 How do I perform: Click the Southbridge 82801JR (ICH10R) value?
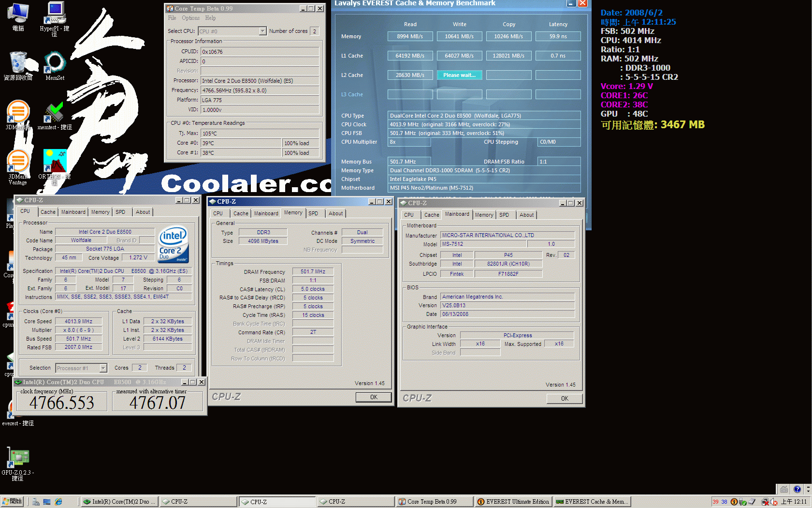(508, 264)
